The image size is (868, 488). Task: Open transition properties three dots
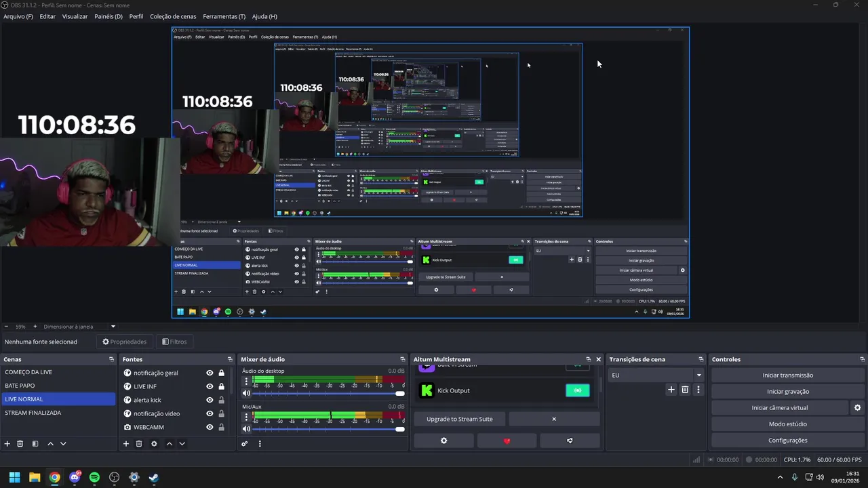pos(698,390)
